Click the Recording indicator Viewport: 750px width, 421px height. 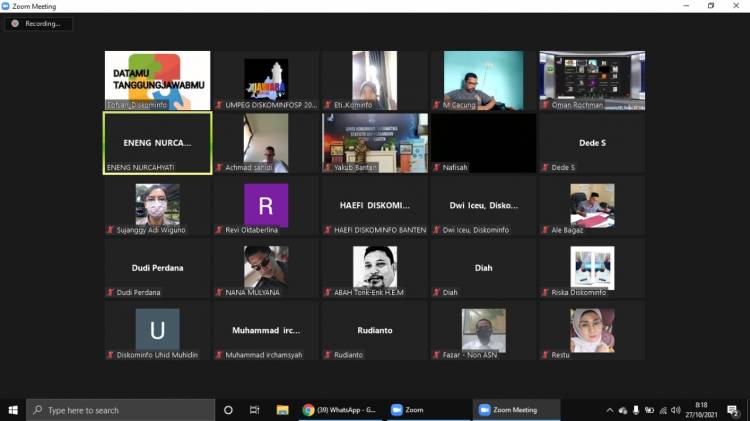(x=38, y=23)
